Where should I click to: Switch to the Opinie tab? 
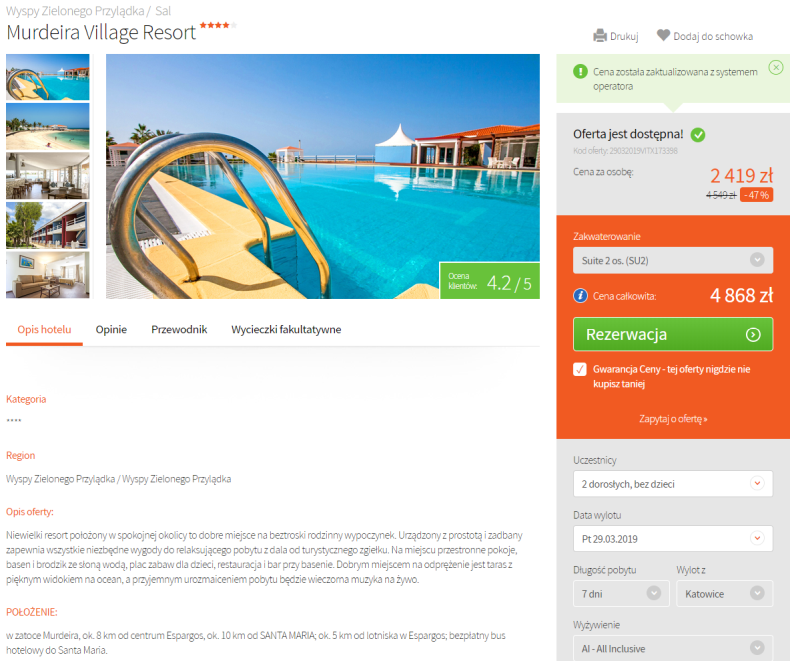[x=111, y=329]
